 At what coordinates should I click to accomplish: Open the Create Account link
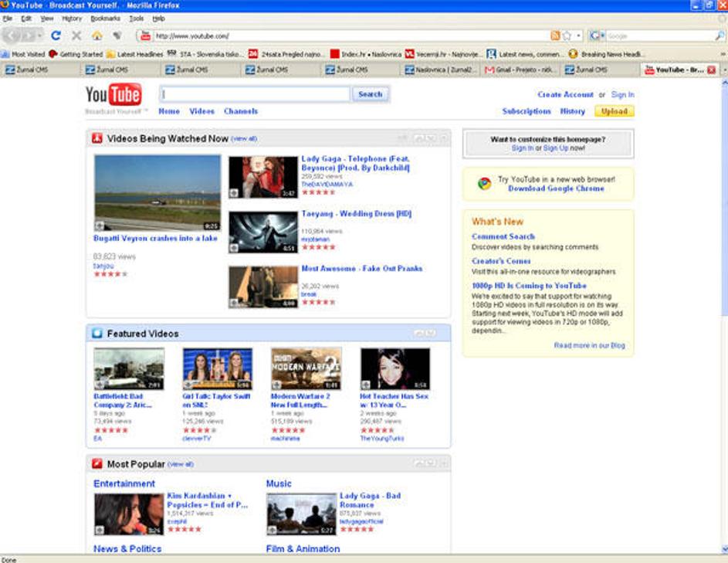pyautogui.click(x=565, y=94)
